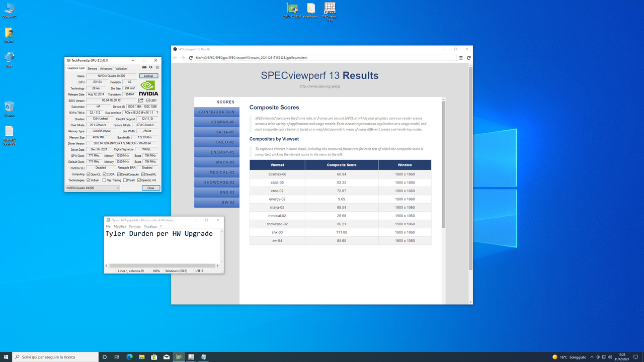Open the 3DSMAX-06 viewset results
644x362 pixels.
click(x=217, y=122)
